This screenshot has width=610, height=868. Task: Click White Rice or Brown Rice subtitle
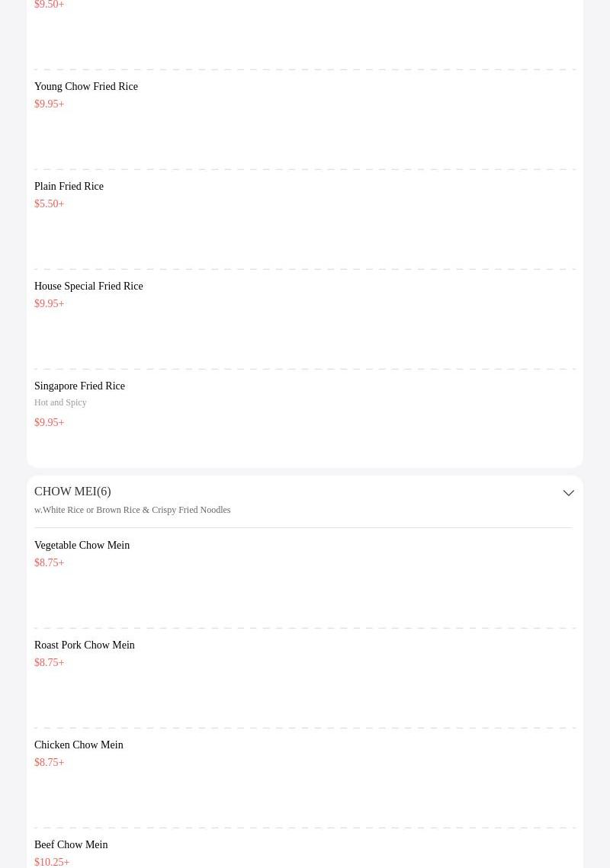[133, 510]
